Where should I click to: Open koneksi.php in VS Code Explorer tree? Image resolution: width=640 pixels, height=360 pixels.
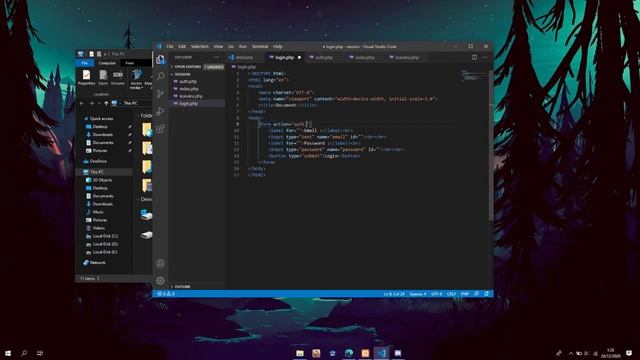(198, 96)
